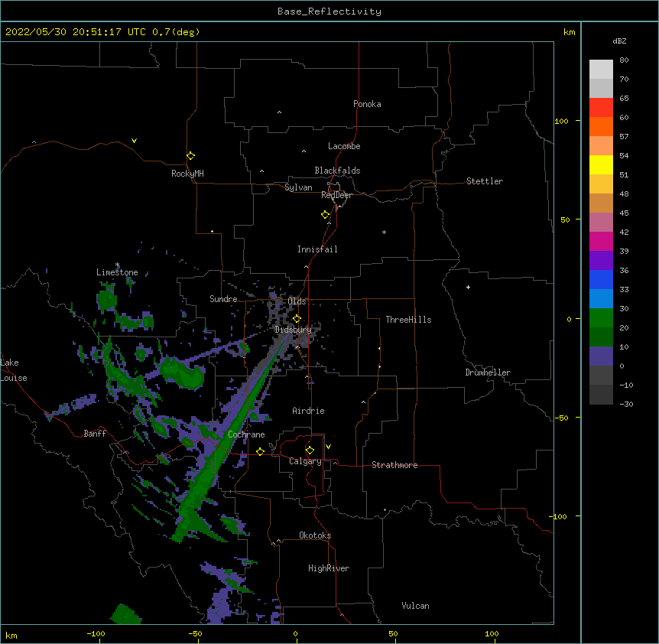Click the red 60-65 dBZ legend swatch
The width and height of the screenshot is (659, 644).
[601, 108]
